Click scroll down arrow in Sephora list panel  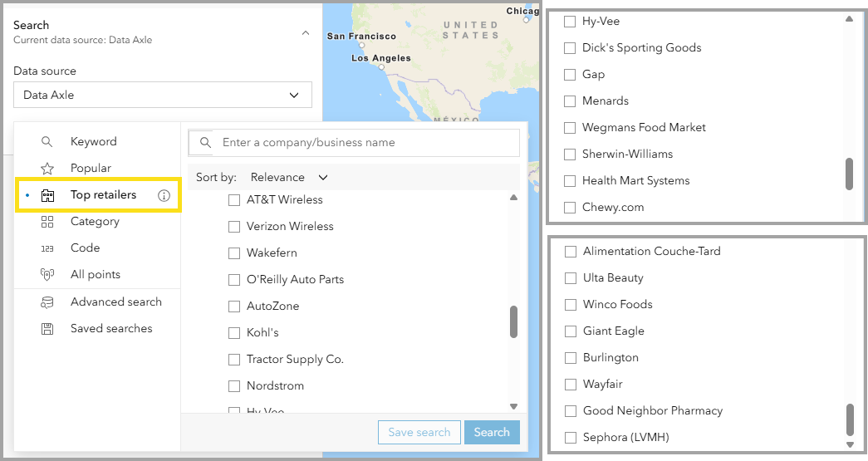coord(851,444)
